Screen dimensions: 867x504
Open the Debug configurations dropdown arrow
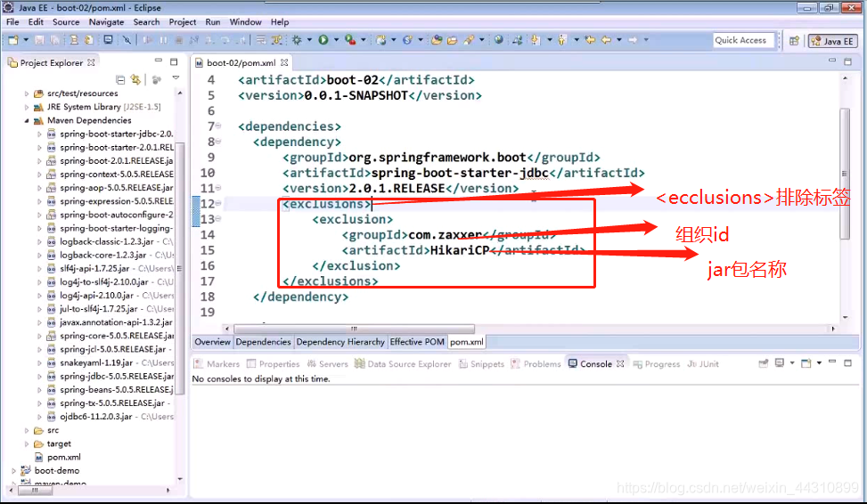point(309,40)
